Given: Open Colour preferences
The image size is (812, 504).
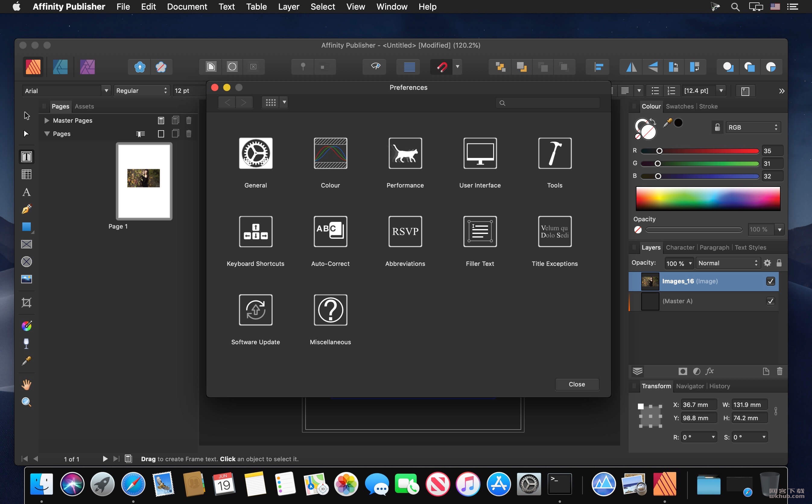Looking at the screenshot, I should point(330,153).
